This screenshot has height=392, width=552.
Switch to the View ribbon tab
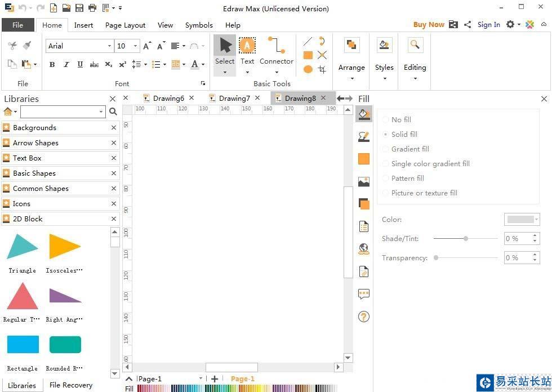pyautogui.click(x=165, y=25)
